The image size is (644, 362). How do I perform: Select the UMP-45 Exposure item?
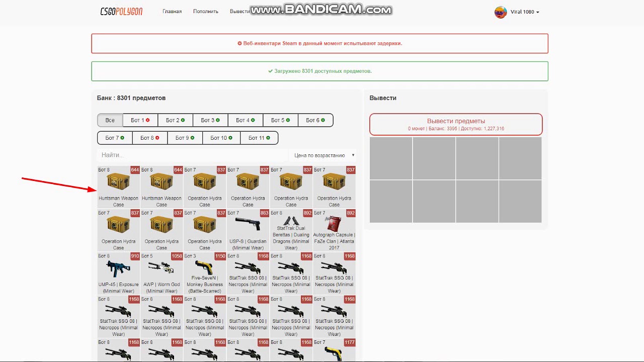click(119, 274)
